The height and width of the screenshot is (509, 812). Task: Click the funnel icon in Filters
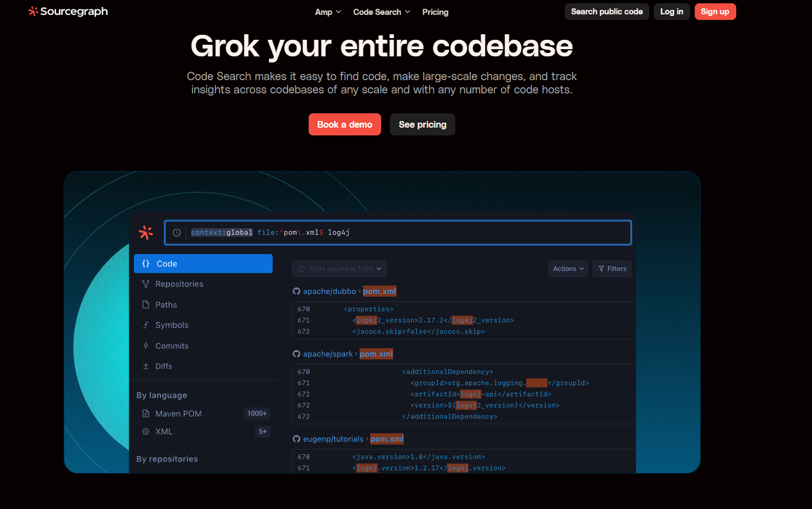point(601,269)
